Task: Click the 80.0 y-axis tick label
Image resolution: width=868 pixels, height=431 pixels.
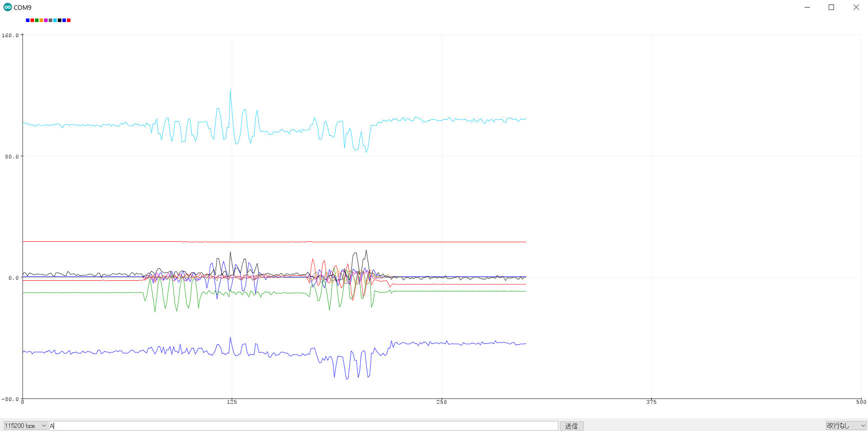Action: [x=12, y=157]
